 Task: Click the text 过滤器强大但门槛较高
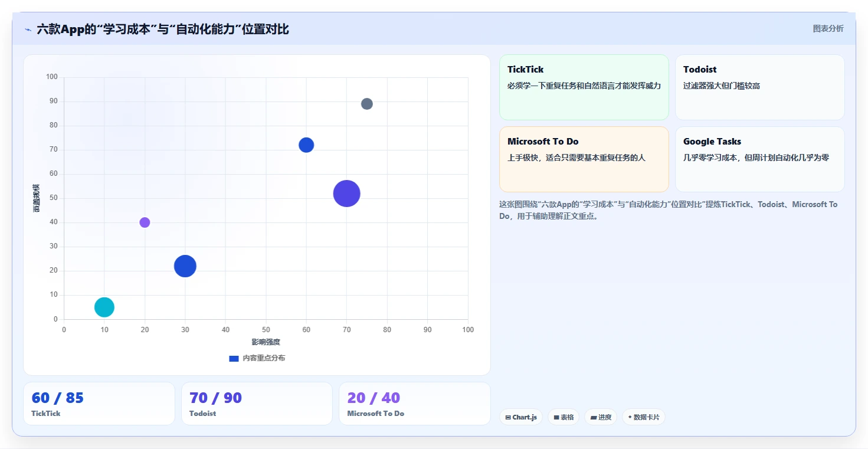point(722,86)
